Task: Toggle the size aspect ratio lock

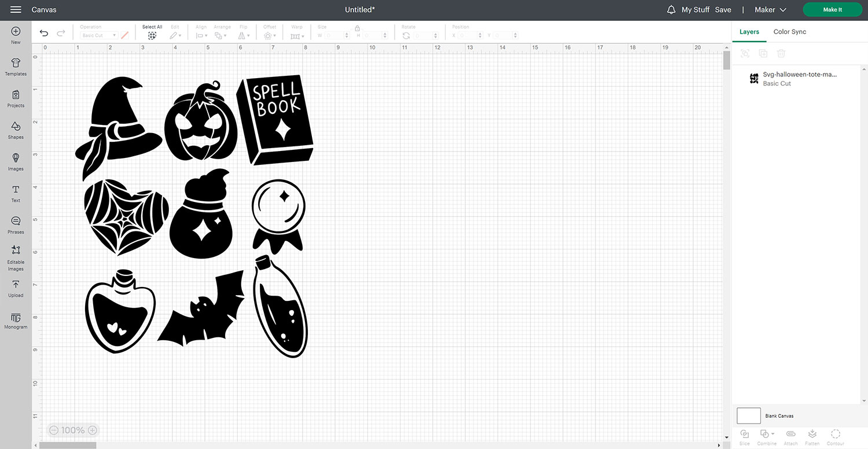Action: (x=358, y=28)
